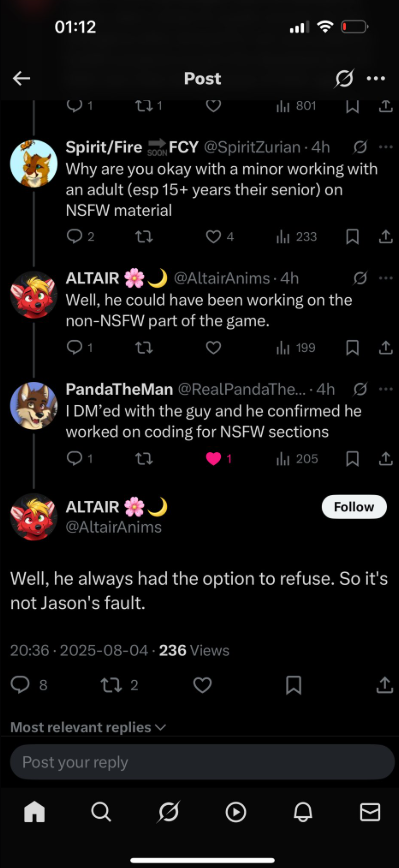Unlike PandaTheMan's post via pink heart
Image resolution: width=399 pixels, height=868 pixels.
[x=214, y=458]
